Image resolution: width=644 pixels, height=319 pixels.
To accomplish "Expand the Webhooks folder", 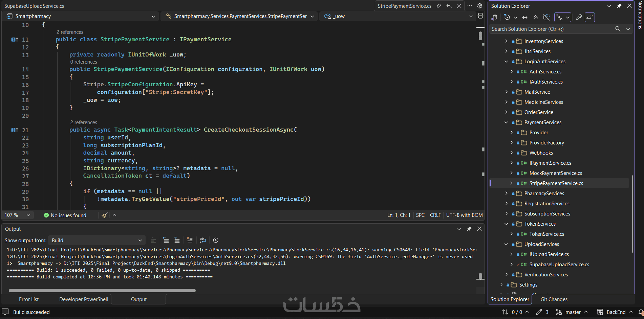I will pyautogui.click(x=512, y=153).
